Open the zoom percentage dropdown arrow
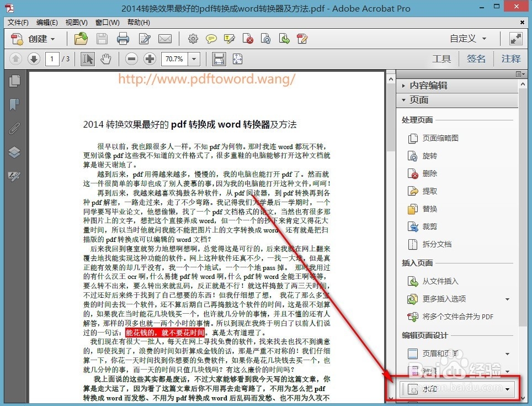The image size is (532, 406). [x=194, y=59]
